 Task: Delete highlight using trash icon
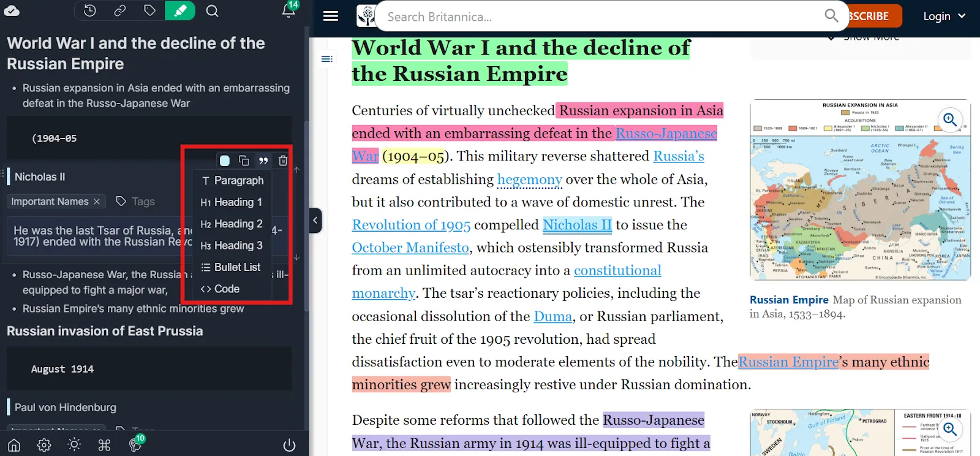[283, 161]
